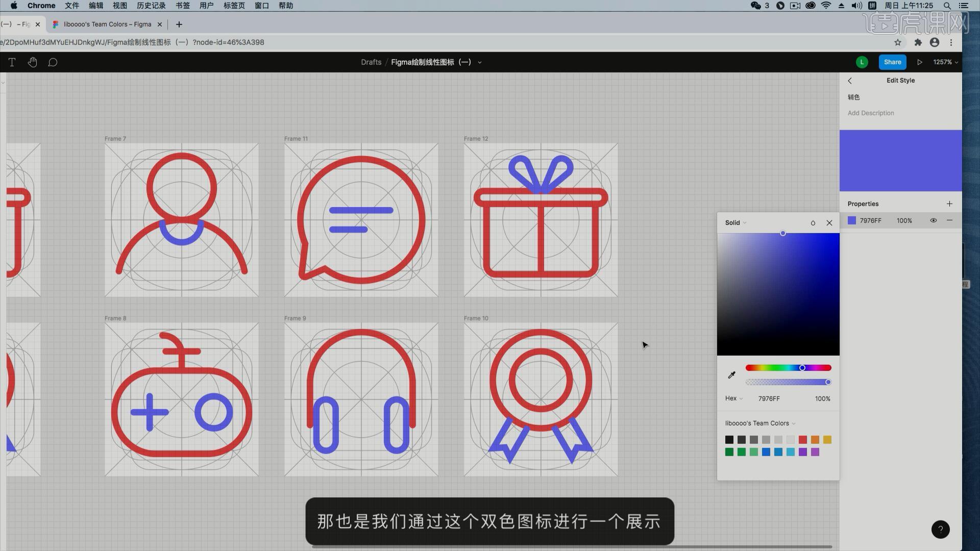This screenshot has height=551, width=980.
Task: Open the 书签 menu
Action: click(x=183, y=6)
